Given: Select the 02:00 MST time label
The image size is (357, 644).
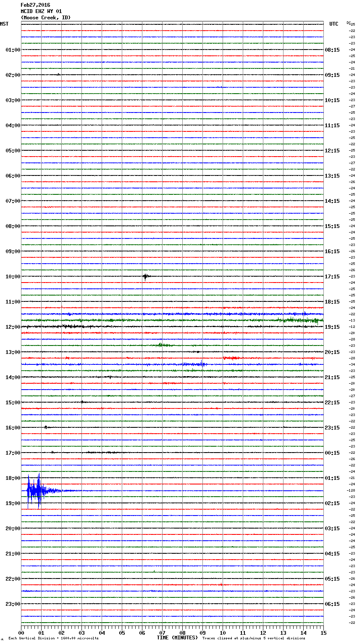Looking at the screenshot, I should [13, 75].
